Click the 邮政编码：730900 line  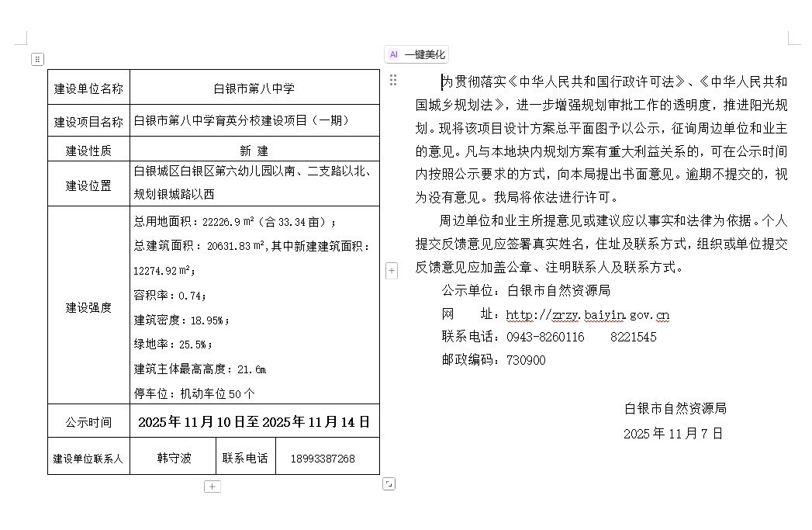(x=493, y=360)
